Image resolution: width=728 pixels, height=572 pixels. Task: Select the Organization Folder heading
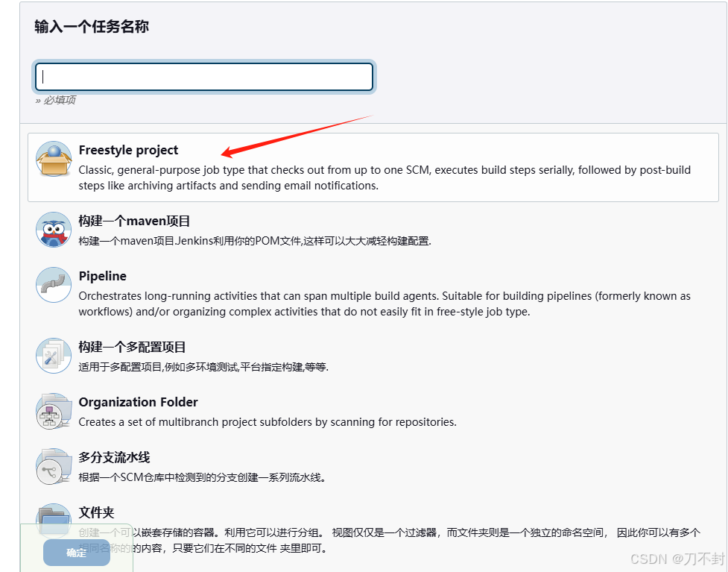139,402
